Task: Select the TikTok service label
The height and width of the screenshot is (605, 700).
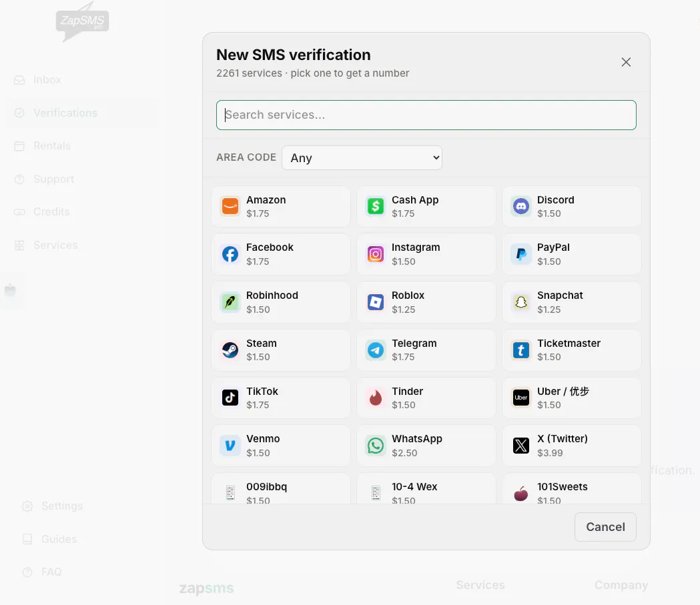Action: [262, 392]
